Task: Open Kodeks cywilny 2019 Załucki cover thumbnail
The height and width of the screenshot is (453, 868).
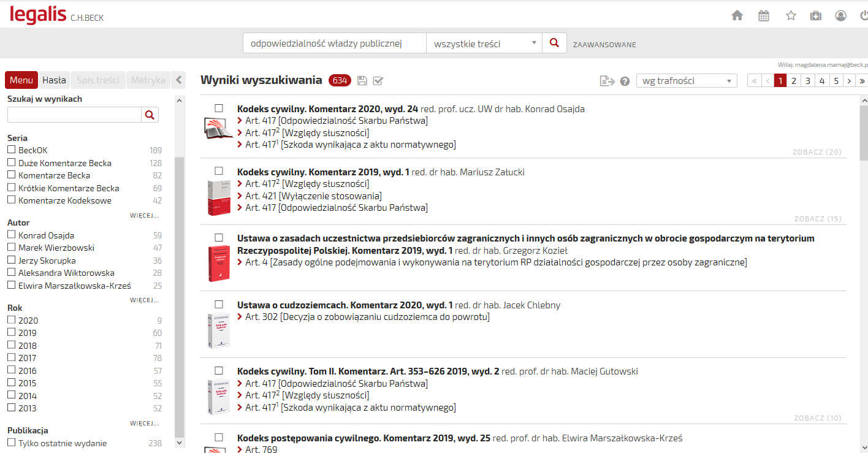Action: click(x=219, y=197)
